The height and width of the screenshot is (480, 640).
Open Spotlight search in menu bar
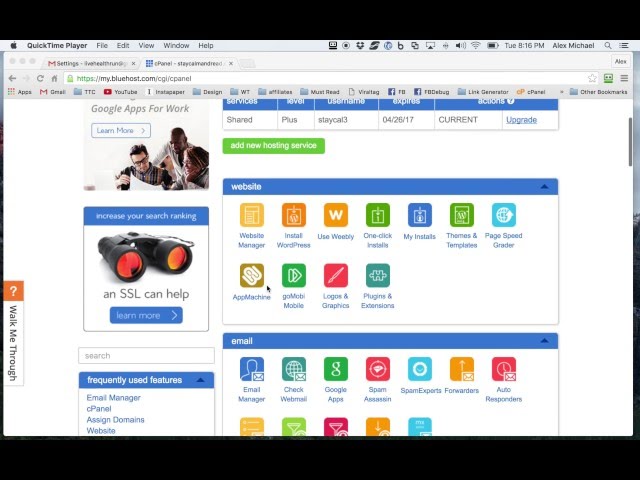(x=608, y=46)
